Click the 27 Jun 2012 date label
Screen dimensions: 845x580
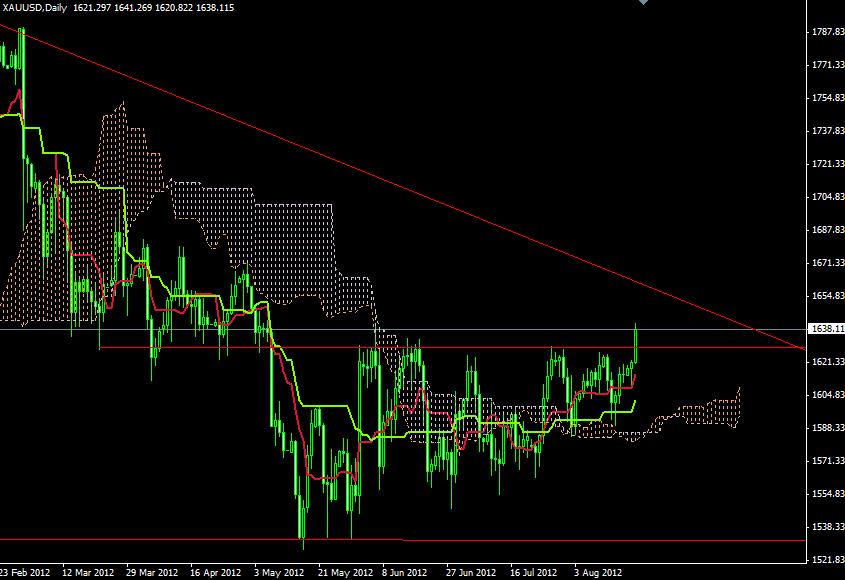click(x=471, y=572)
